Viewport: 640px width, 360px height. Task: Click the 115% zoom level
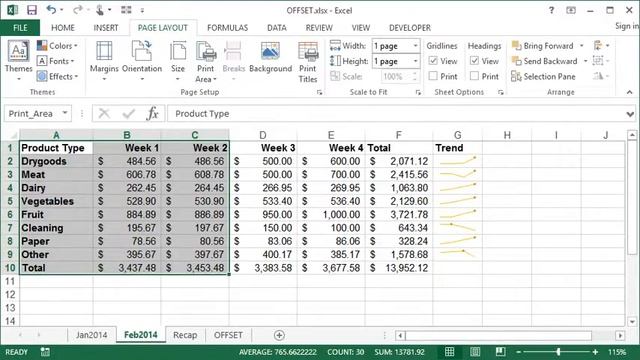coord(617,352)
